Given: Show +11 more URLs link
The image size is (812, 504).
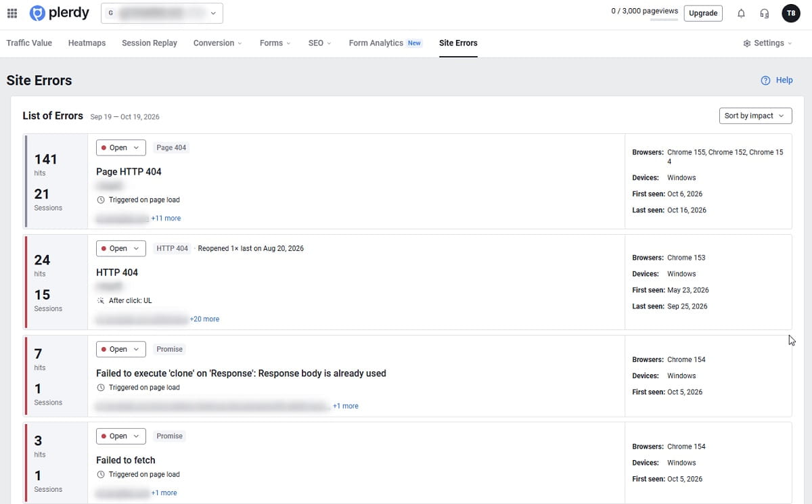Looking at the screenshot, I should [x=166, y=219].
